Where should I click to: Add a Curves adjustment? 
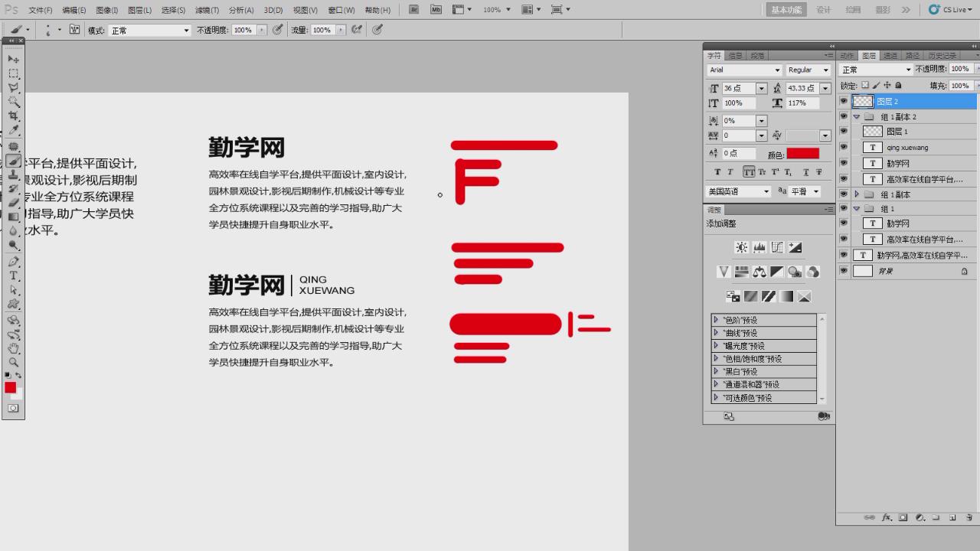coord(777,247)
